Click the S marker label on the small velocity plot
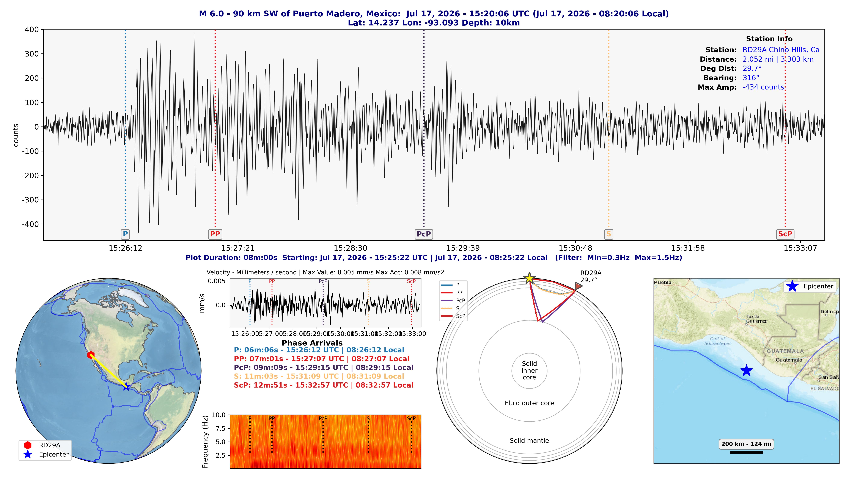 tap(368, 281)
